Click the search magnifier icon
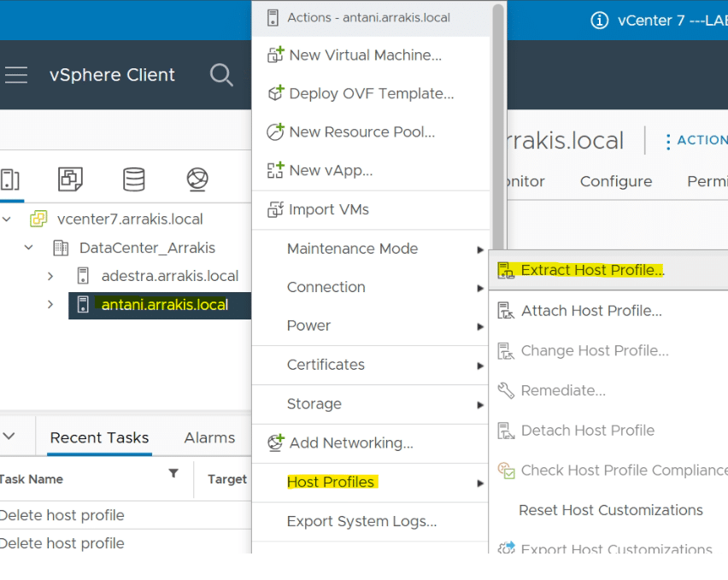The height and width of the screenshot is (580, 728). coord(221,74)
